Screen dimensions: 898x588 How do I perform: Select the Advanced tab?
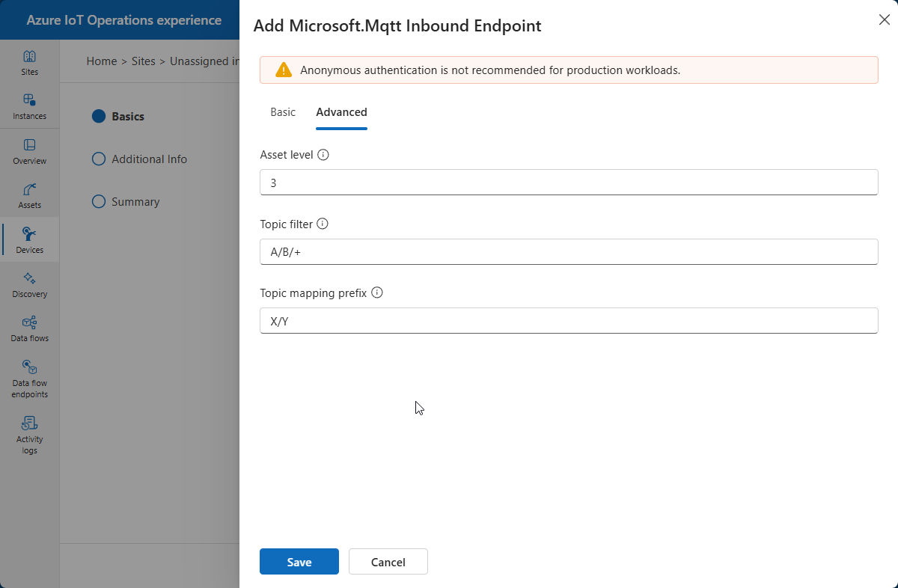point(341,112)
